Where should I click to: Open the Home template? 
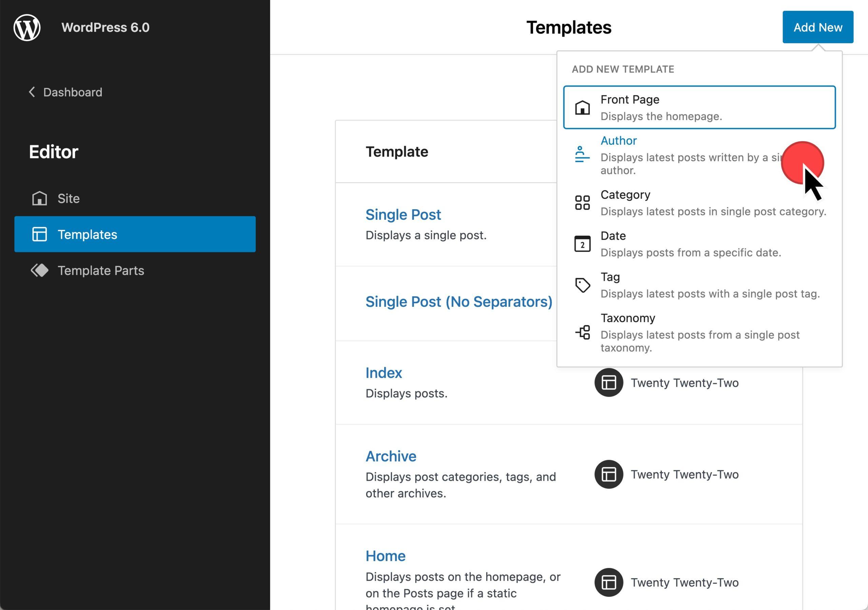coord(385,556)
